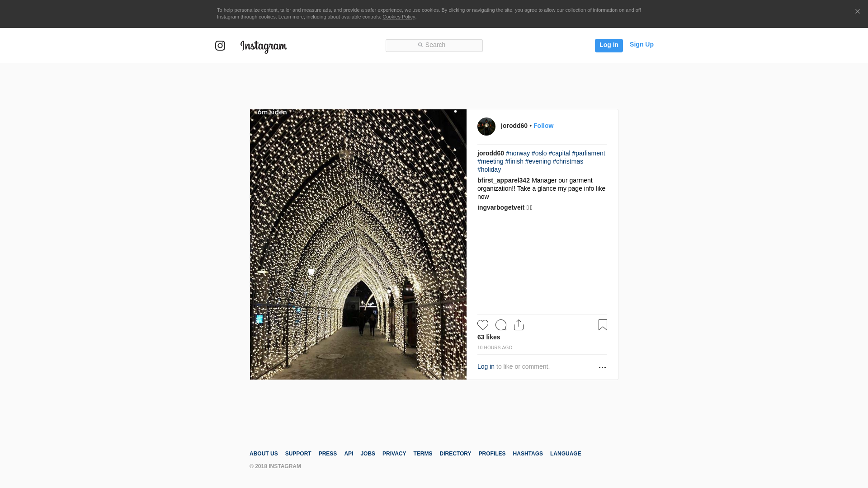Image resolution: width=868 pixels, height=488 pixels.
Task: Like the post with heart icon
Action: click(483, 325)
